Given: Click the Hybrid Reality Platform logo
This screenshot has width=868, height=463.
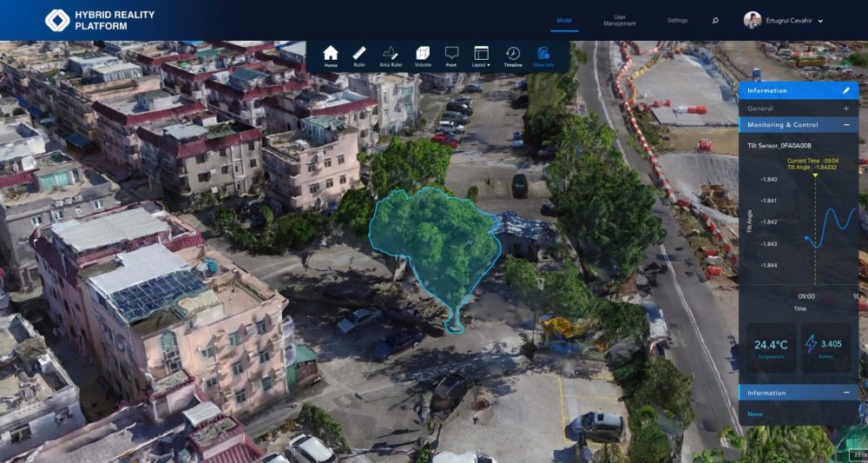Looking at the screenshot, I should click(100, 20).
